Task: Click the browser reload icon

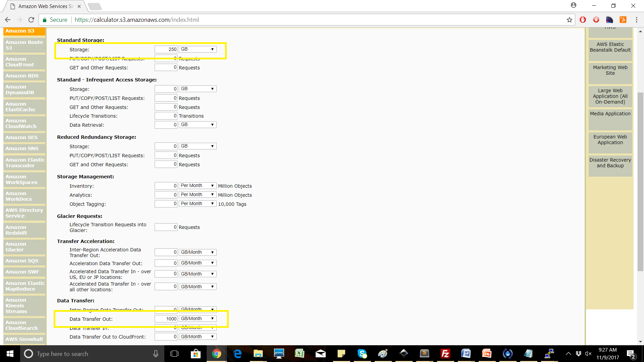Action: [x=31, y=20]
